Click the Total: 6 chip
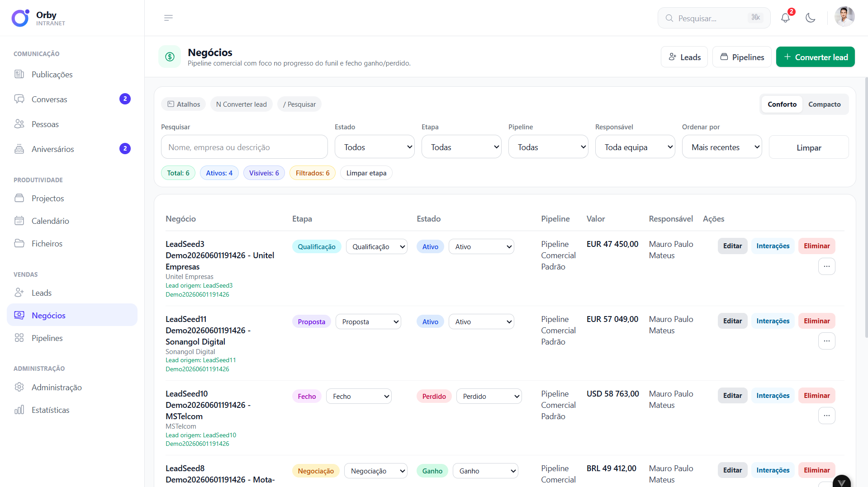Viewport: 868px width, 487px height. tap(178, 173)
